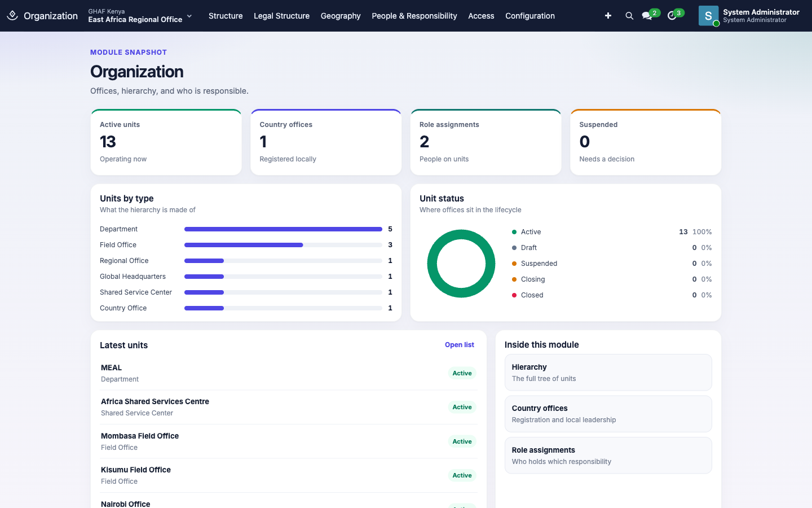812x508 pixels.
Task: Click the Country offices stat card showing 1
Action: point(326,142)
